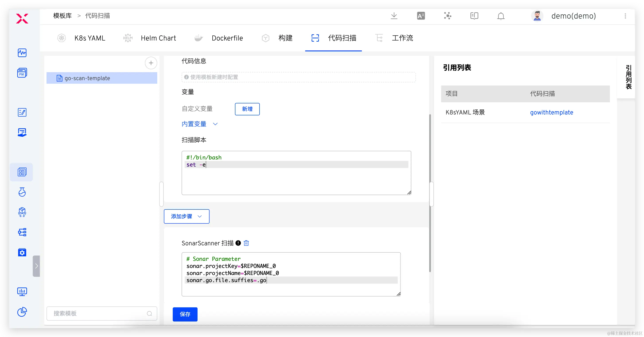Click the SonarScanner info exclamation icon
Image resolution: width=644 pixels, height=337 pixels.
238,243
